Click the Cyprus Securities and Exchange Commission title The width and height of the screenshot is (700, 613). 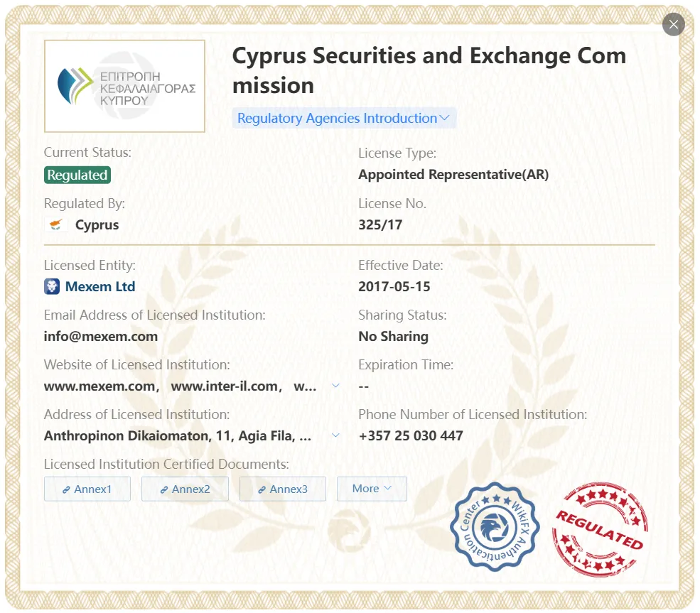[429, 70]
